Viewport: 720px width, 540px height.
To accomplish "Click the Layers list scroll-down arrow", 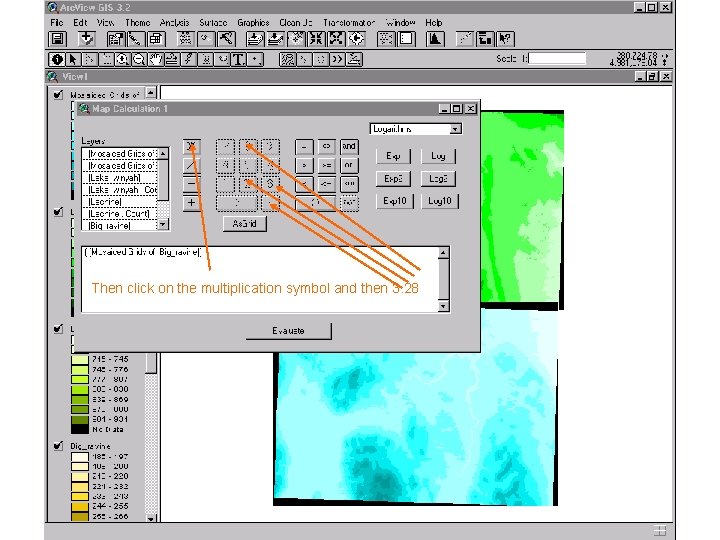I will pos(163,225).
